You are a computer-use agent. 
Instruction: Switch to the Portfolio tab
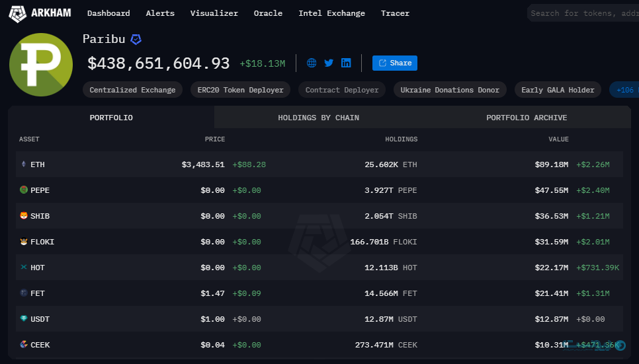pos(111,118)
